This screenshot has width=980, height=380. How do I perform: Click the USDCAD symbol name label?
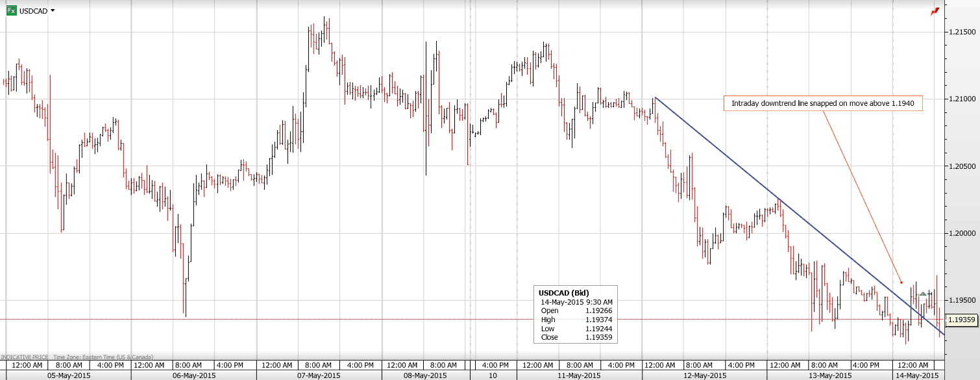33,11
